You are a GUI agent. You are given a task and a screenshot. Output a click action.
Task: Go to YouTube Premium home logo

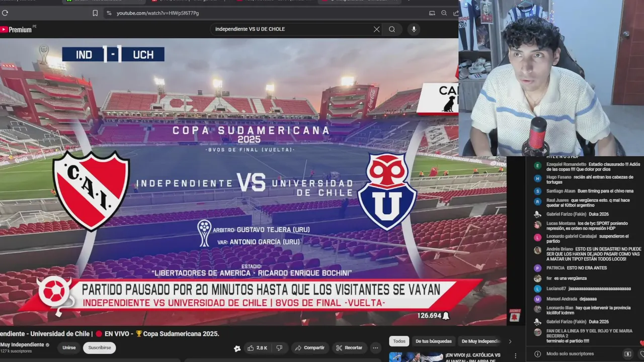coord(17,30)
